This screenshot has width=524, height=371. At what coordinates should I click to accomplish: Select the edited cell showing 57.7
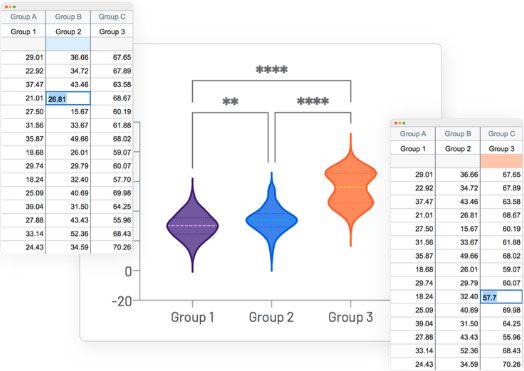[502, 297]
